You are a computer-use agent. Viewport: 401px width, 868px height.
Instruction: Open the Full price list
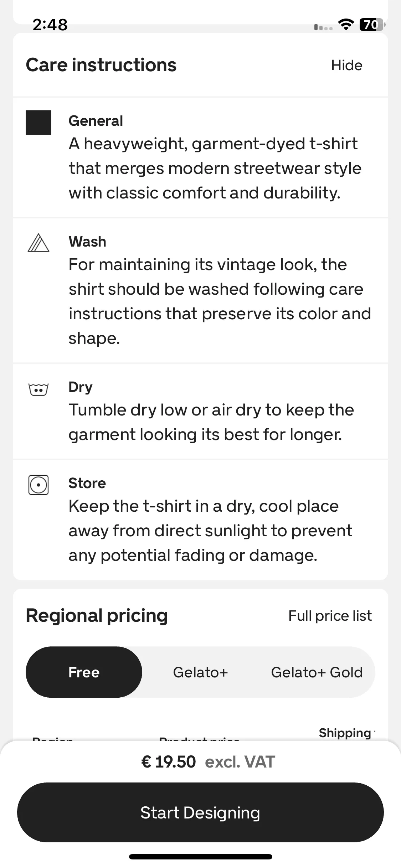(x=330, y=616)
